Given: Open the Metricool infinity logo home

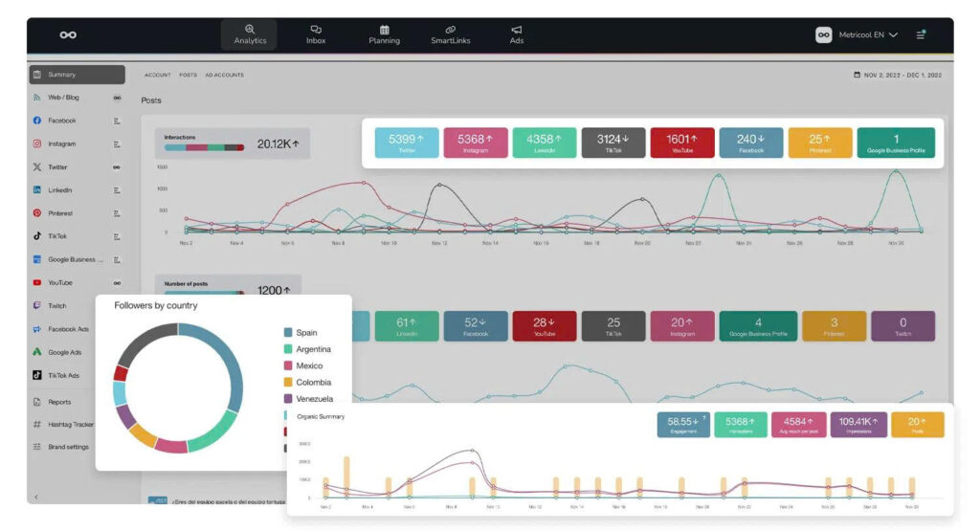Looking at the screenshot, I should coord(68,34).
